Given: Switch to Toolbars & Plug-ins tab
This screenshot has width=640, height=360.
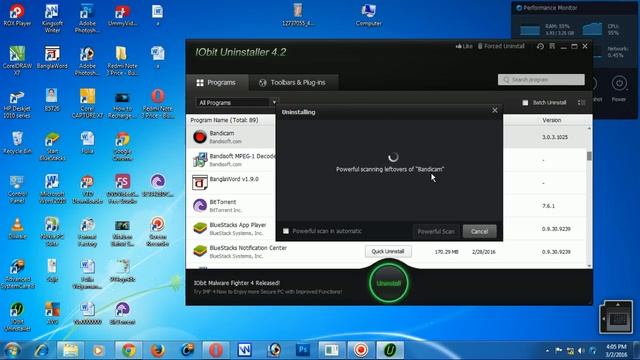Looking at the screenshot, I should pyautogui.click(x=293, y=82).
